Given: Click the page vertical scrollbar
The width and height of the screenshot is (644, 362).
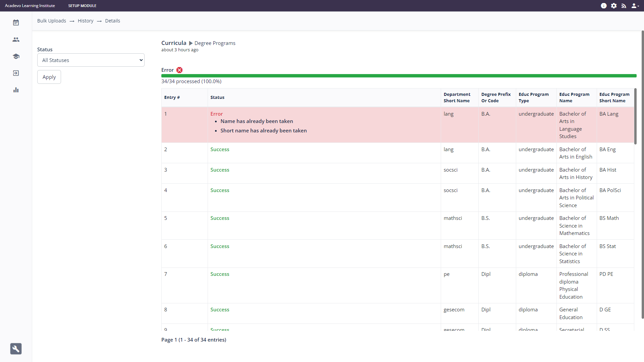Looking at the screenshot, I should 642,174.
